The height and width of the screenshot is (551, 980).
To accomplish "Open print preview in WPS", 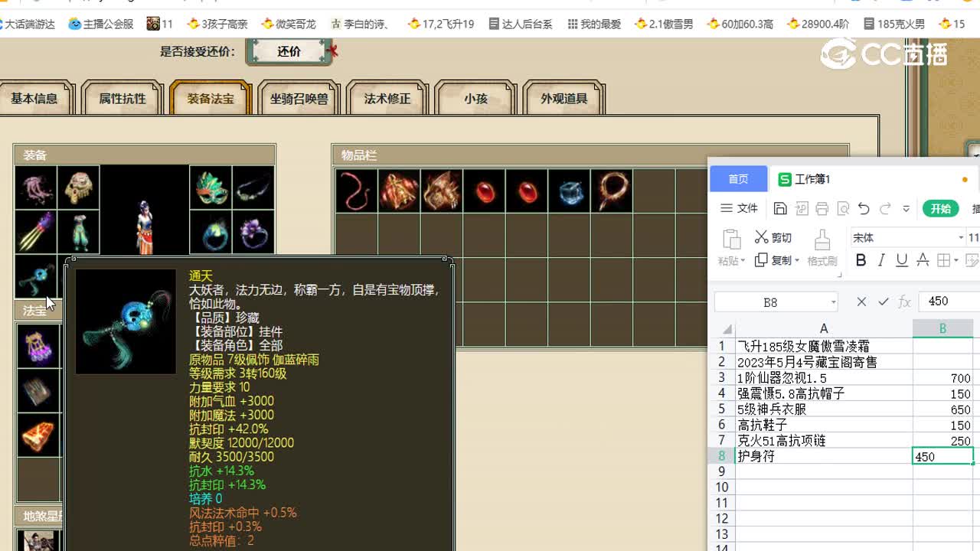I will (x=843, y=209).
